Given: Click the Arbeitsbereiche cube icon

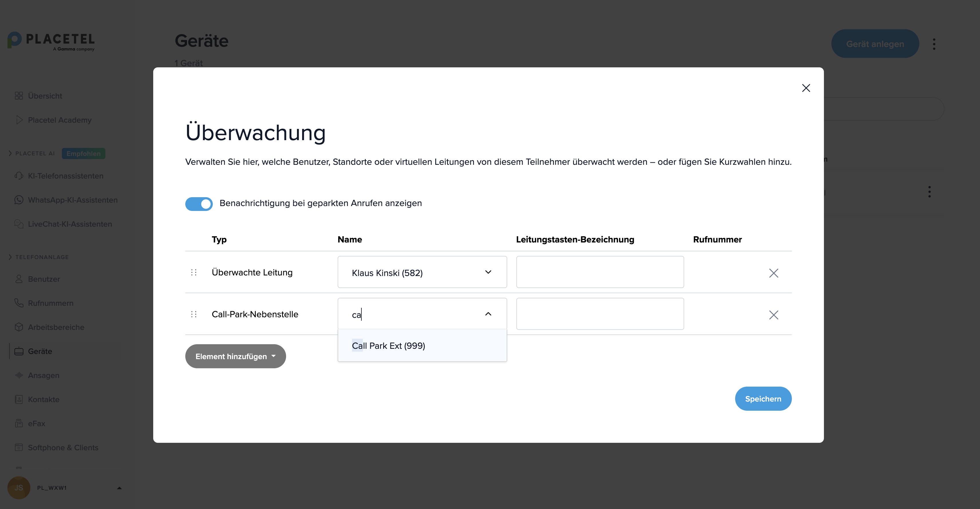Looking at the screenshot, I should (x=19, y=327).
